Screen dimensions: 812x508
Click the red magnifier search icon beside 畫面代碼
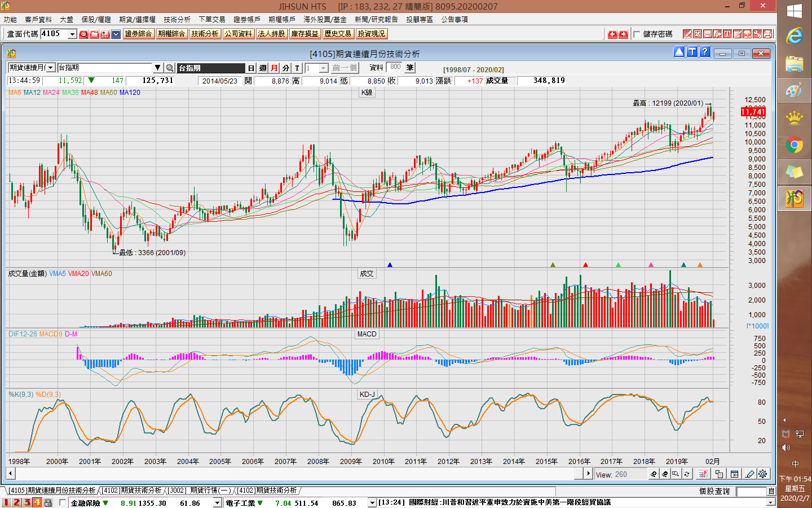[83, 34]
